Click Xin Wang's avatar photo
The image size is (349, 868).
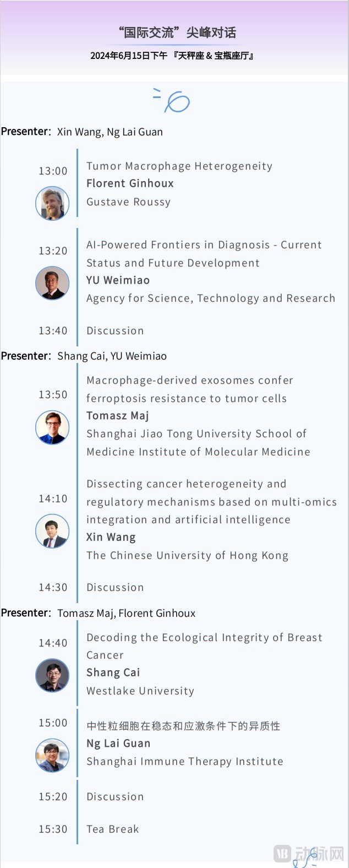pos(52,531)
